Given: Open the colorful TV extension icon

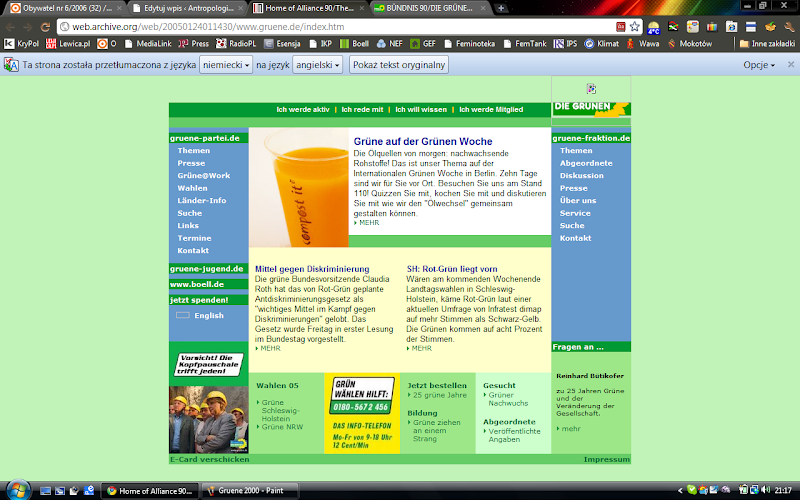Looking at the screenshot, I should pos(712,27).
